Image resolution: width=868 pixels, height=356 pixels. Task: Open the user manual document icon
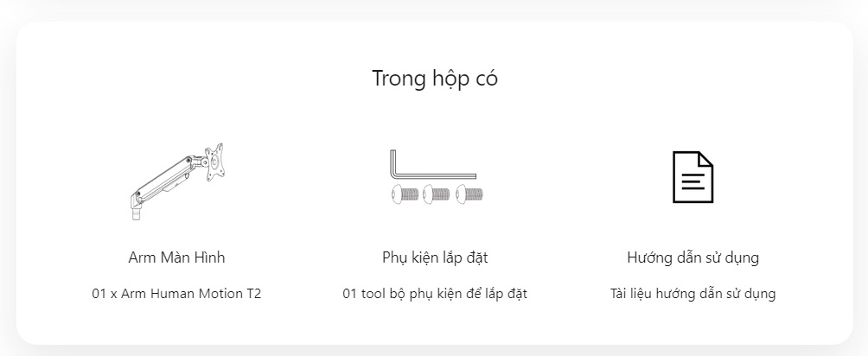point(692,177)
